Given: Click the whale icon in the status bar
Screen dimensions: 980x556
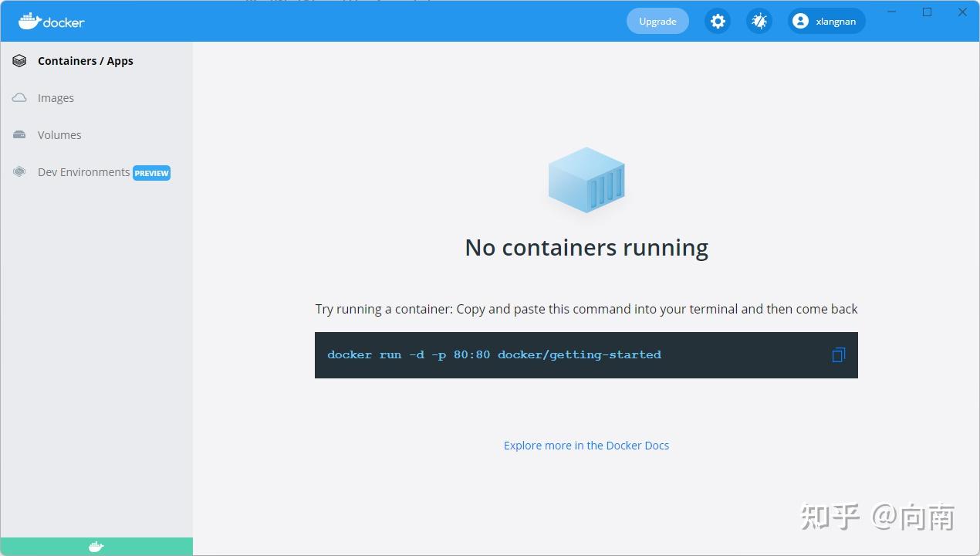Looking at the screenshot, I should click(96, 547).
